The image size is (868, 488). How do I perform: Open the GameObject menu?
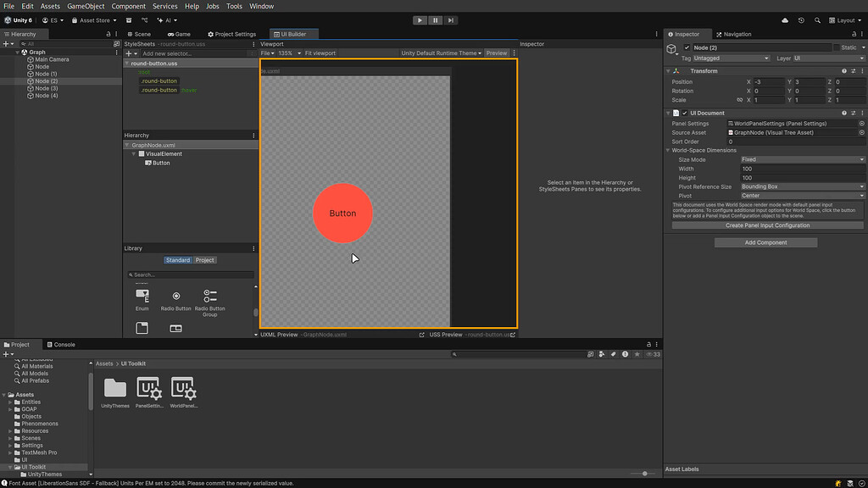click(87, 6)
